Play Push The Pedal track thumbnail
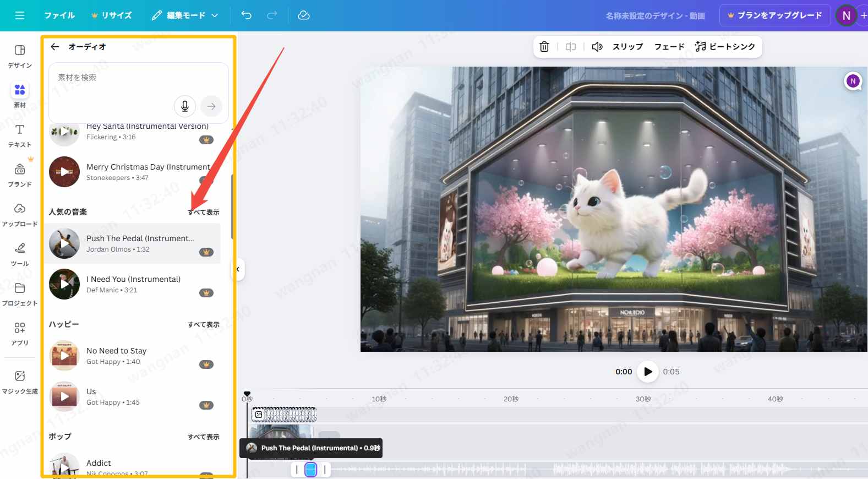868x479 pixels. tap(64, 243)
